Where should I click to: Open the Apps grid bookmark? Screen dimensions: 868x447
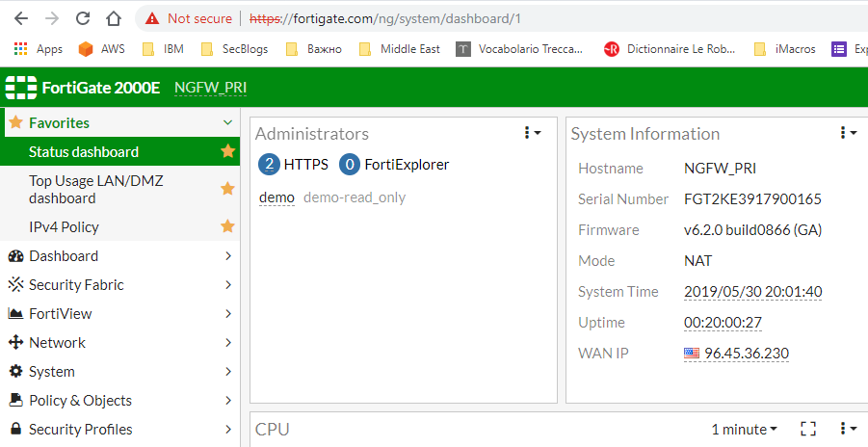38,49
